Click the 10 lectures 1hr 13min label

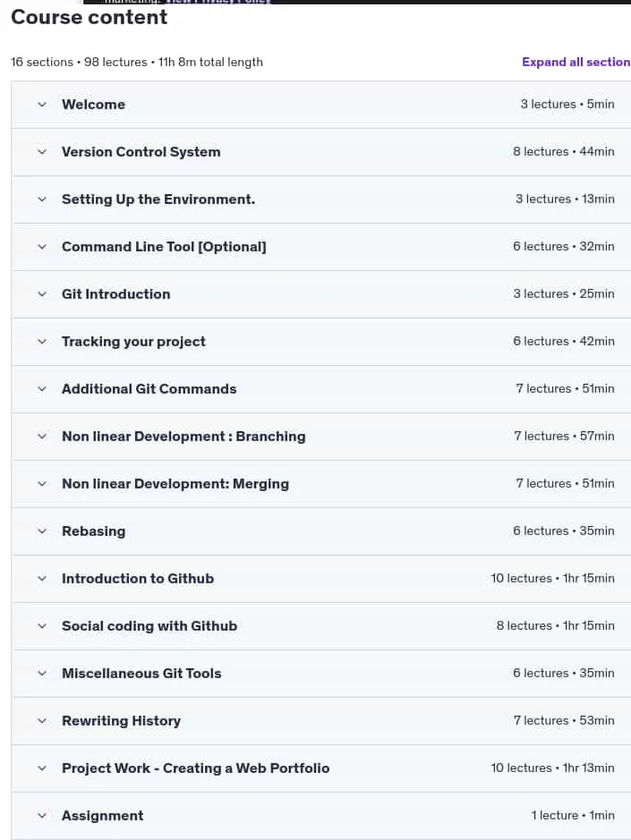point(553,768)
